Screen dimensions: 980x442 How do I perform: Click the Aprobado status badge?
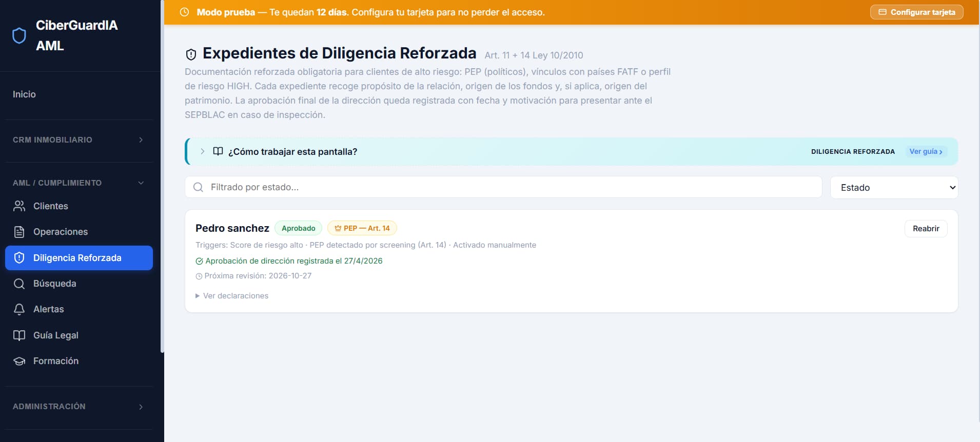pyautogui.click(x=298, y=228)
